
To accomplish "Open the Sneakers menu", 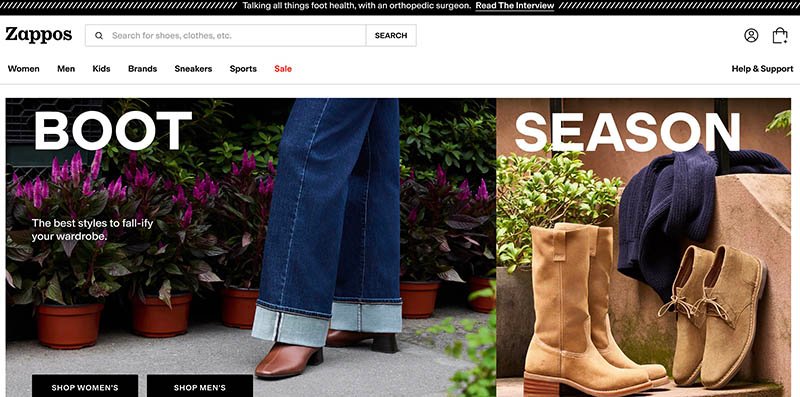I will 193,69.
